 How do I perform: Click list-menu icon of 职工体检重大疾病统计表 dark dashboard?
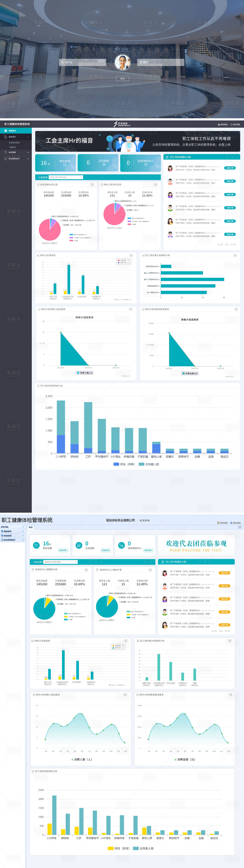coord(235,255)
